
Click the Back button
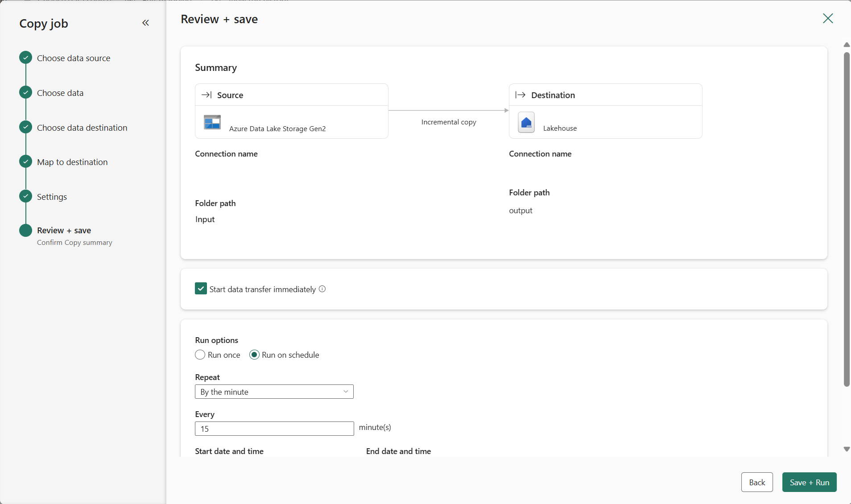(x=757, y=482)
